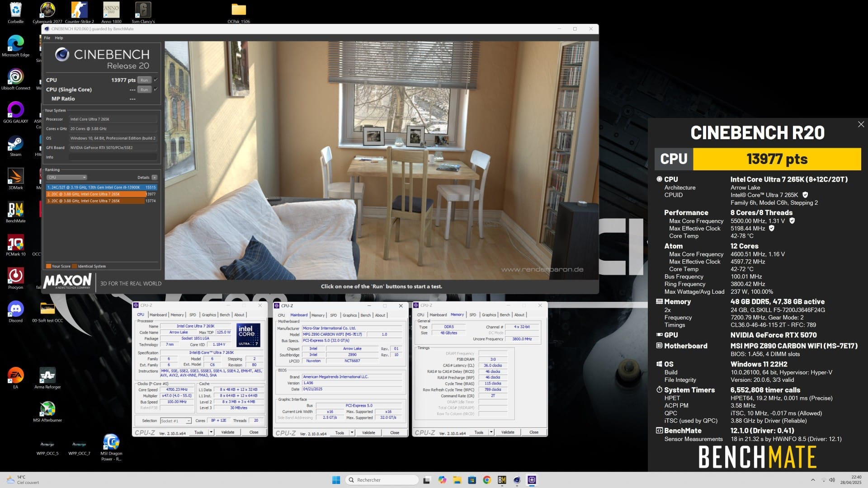868x488 pixels.
Task: Select the Procyon desktop icon
Action: pyautogui.click(x=15, y=278)
